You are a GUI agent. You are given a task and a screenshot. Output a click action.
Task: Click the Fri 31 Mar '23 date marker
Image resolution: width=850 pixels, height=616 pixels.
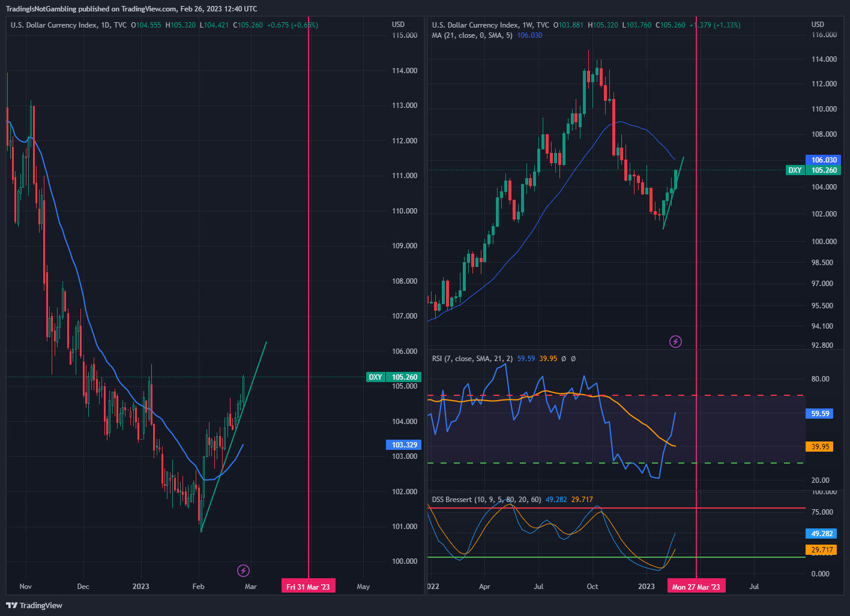[x=308, y=587]
